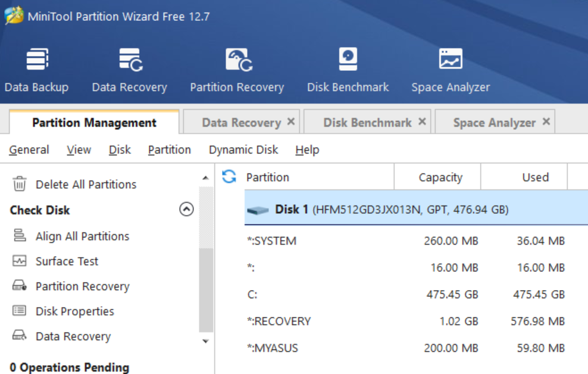
Task: Close the Disk Benchmark tab
Action: (422, 121)
